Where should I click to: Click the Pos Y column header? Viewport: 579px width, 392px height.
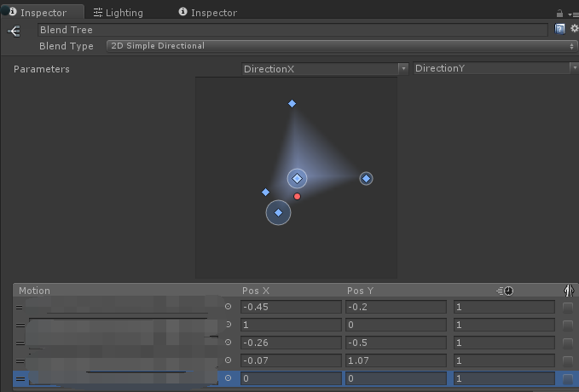(360, 291)
